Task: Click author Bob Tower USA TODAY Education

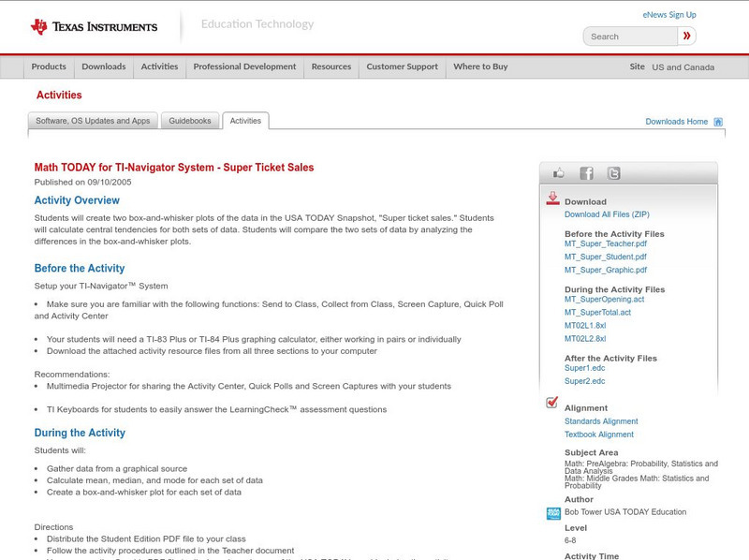Action: (x=625, y=511)
